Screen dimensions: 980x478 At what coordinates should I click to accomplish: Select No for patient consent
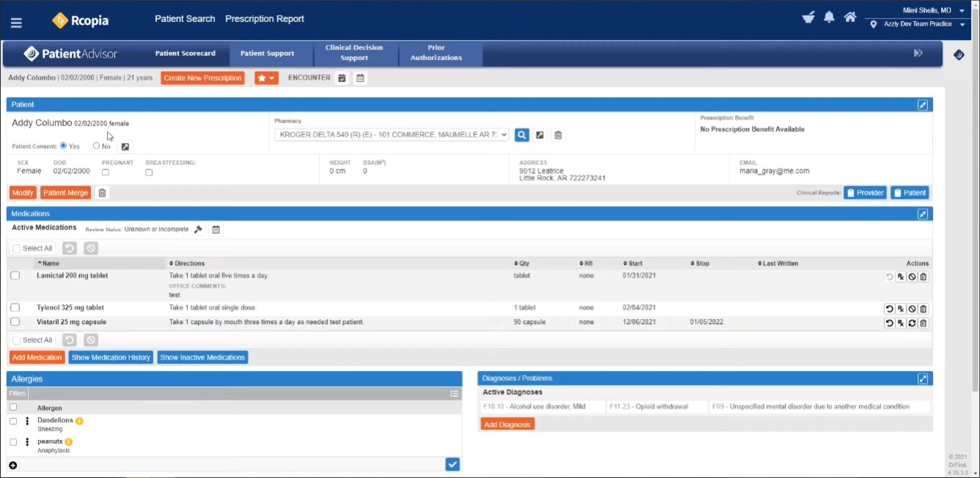click(97, 146)
